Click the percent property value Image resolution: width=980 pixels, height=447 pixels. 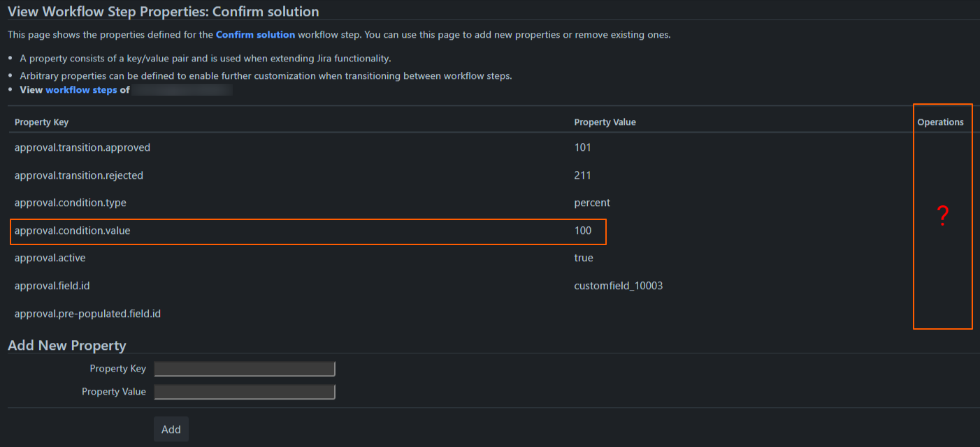point(592,203)
